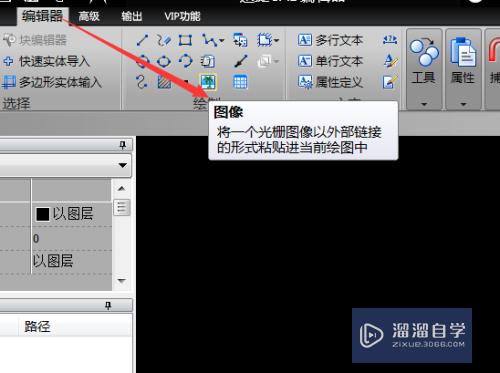Insert a table with the grid icon
This screenshot has height=373, width=500.
(240, 82)
